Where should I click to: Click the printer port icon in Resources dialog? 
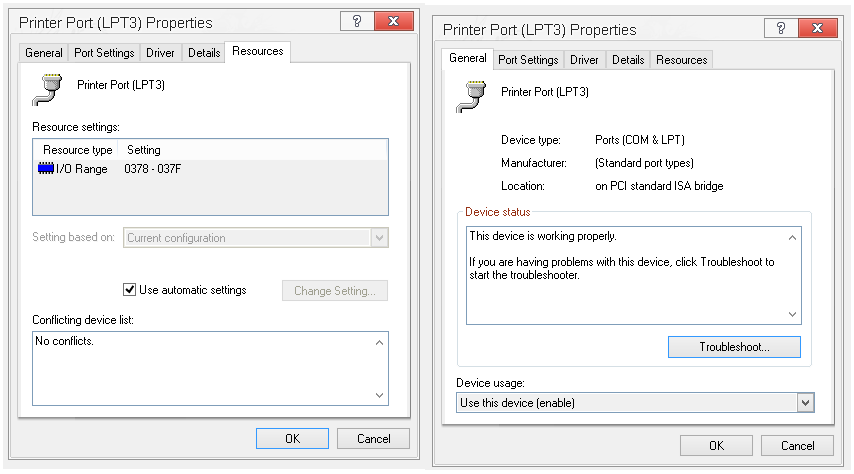[x=48, y=90]
